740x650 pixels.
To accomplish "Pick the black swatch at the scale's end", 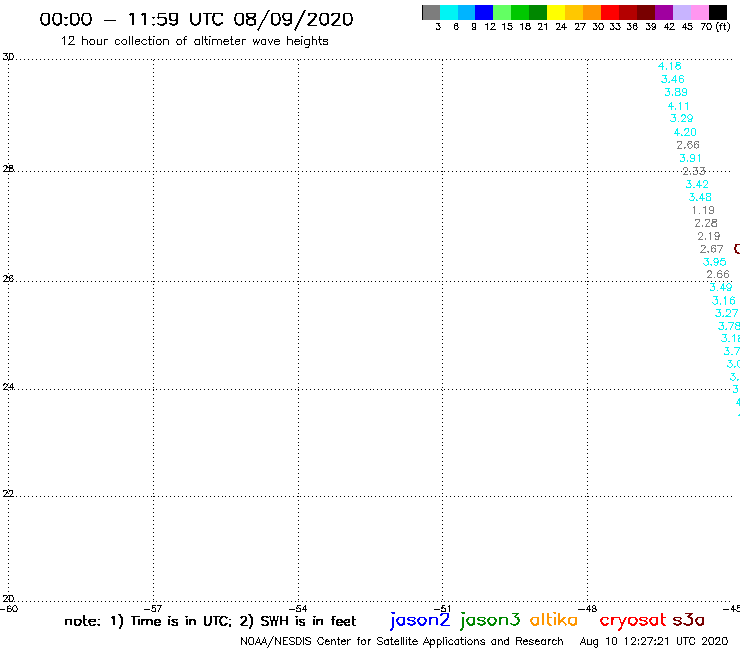I will point(718,12).
